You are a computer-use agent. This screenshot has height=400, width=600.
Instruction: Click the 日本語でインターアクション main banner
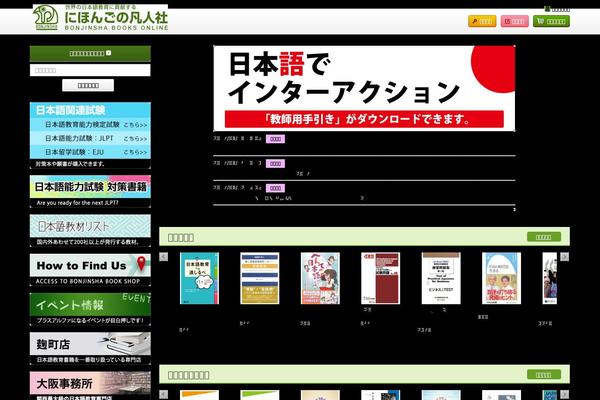[364, 88]
